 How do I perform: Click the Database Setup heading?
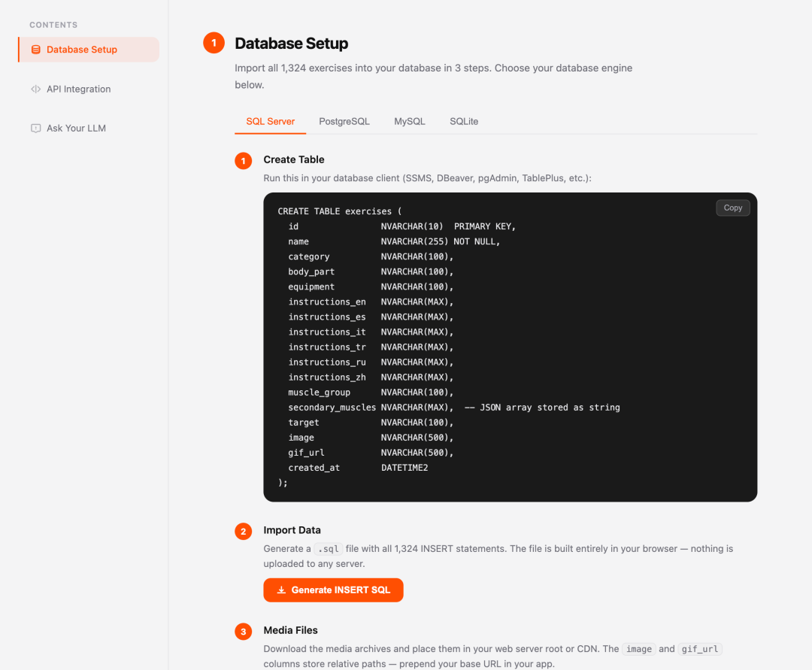(x=292, y=44)
